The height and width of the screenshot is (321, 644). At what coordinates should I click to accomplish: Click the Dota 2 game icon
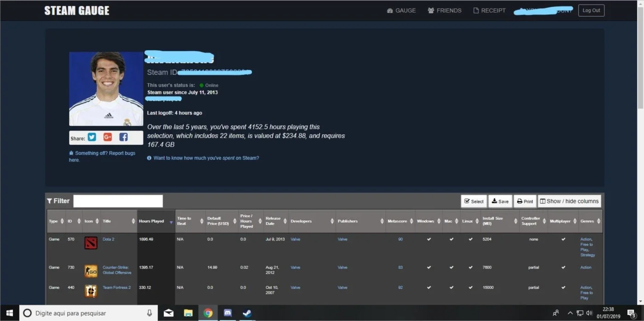pyautogui.click(x=91, y=243)
